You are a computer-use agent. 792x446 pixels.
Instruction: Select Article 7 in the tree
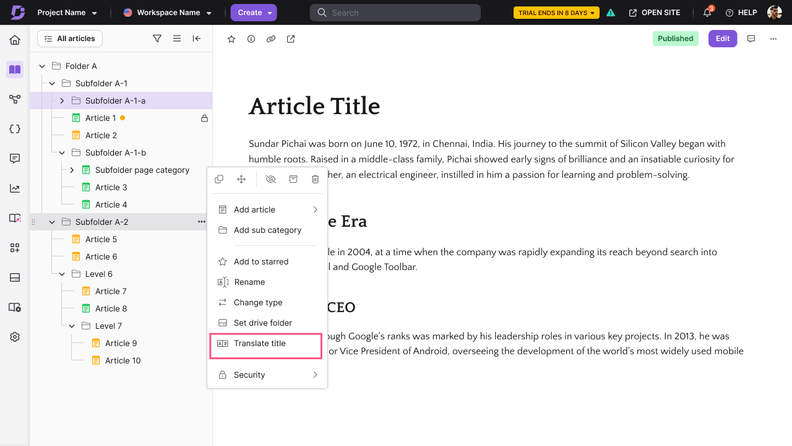111,291
